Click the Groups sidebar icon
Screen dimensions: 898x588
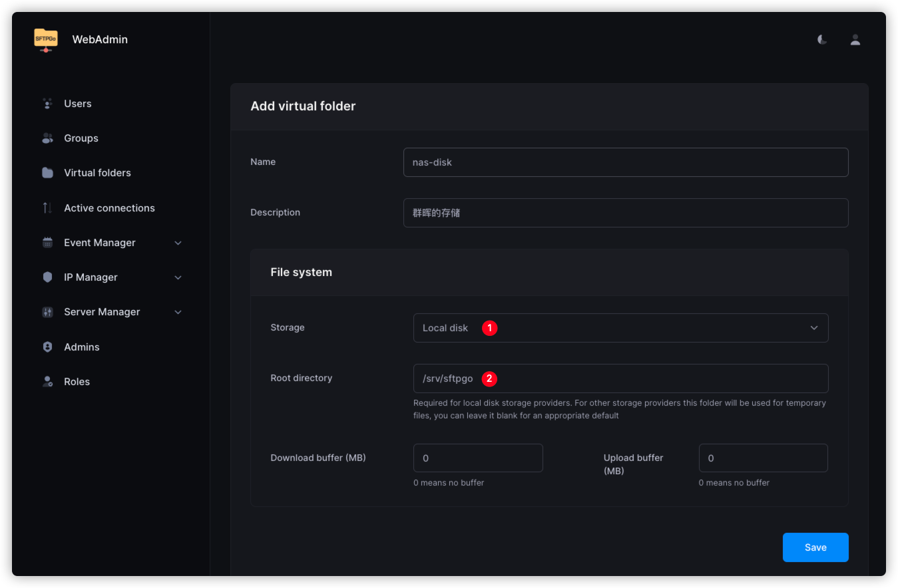tap(47, 138)
